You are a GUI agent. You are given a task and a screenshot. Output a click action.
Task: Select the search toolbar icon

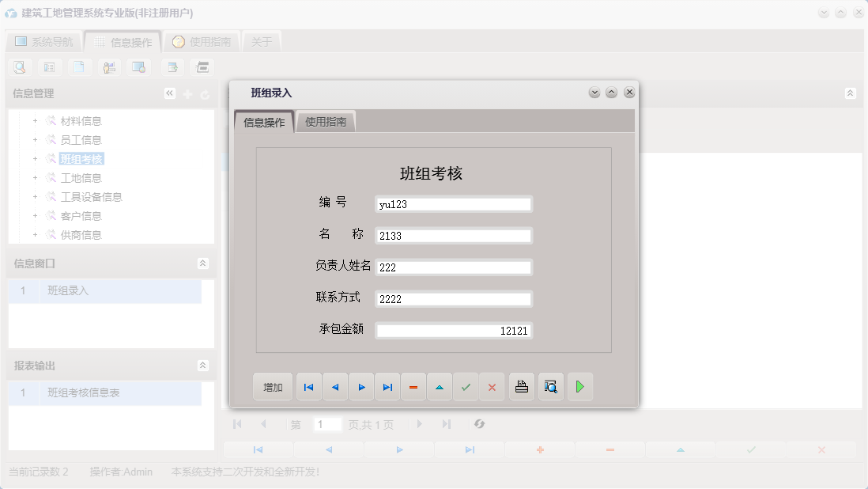[19, 66]
